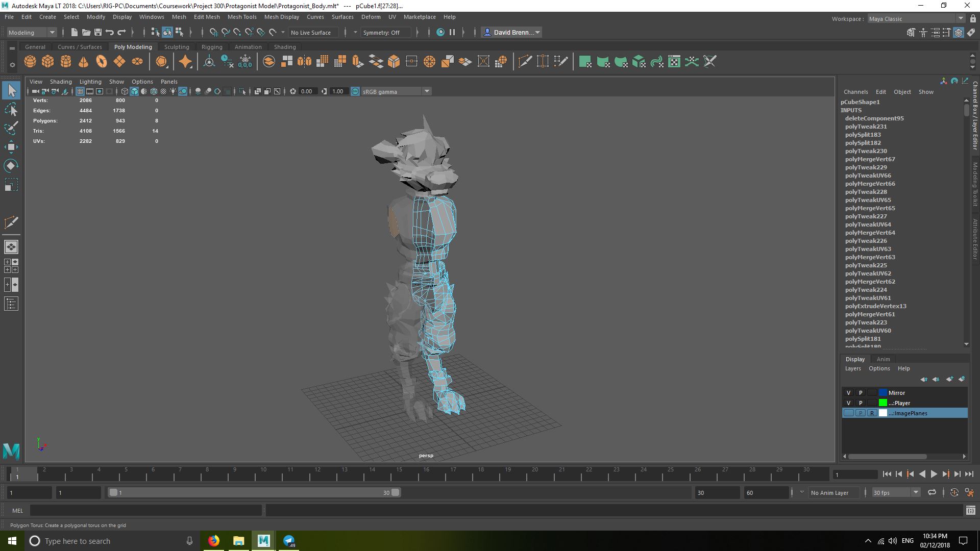Create a polygon cone from the shelf
The width and height of the screenshot is (980, 551).
click(x=84, y=62)
